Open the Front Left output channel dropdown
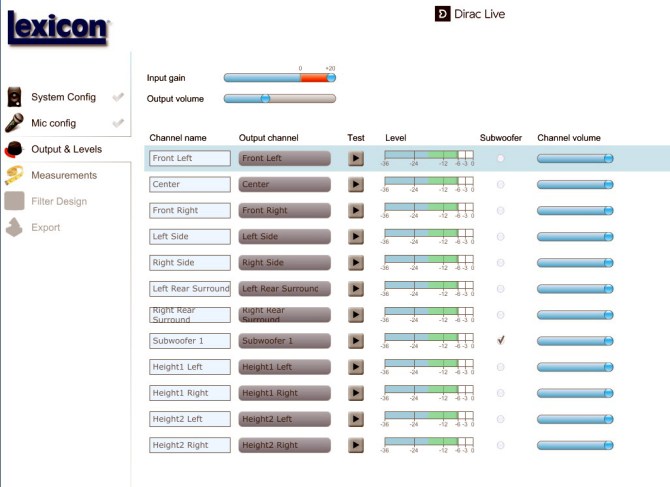 [284, 158]
